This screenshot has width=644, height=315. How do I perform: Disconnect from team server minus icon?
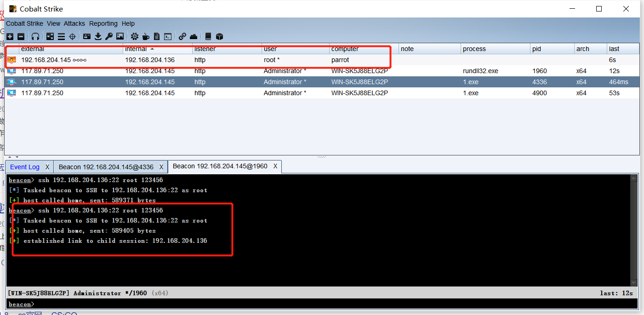point(21,36)
